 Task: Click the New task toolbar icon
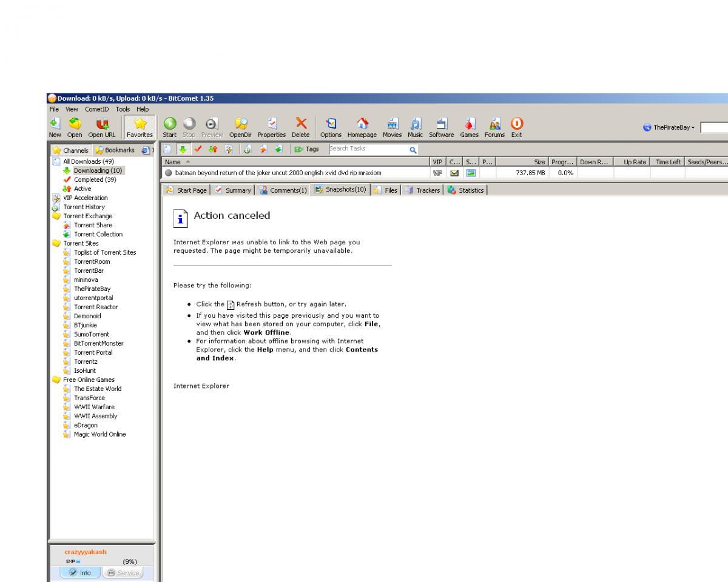tap(55, 127)
